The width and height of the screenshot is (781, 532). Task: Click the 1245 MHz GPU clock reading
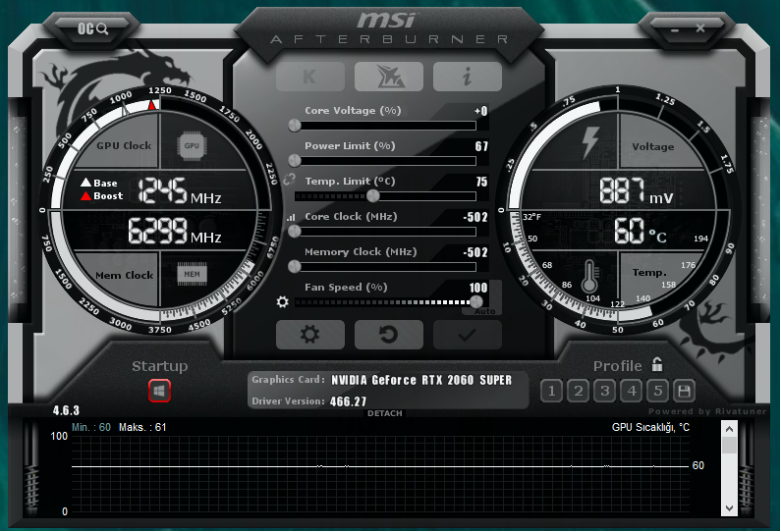tap(180, 191)
